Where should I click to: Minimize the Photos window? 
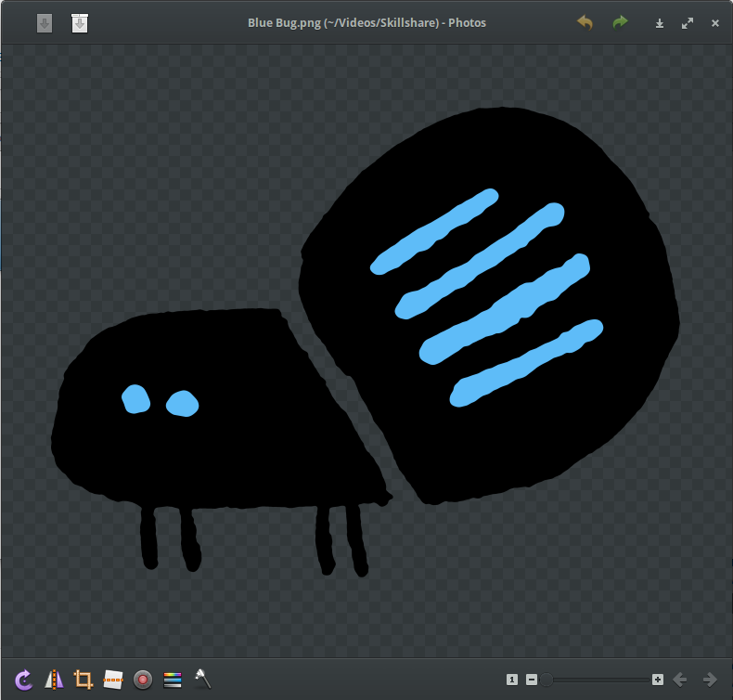click(660, 23)
